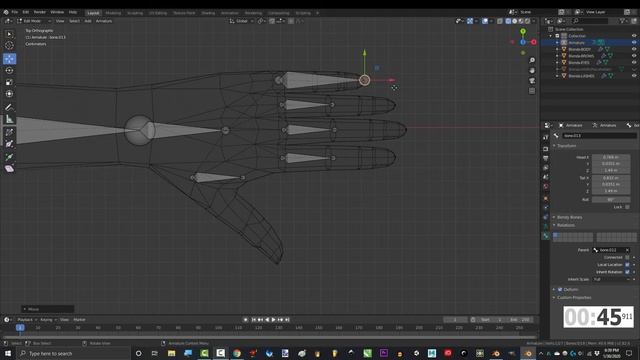
Task: Toggle the Connected checkbox
Action: click(627, 258)
